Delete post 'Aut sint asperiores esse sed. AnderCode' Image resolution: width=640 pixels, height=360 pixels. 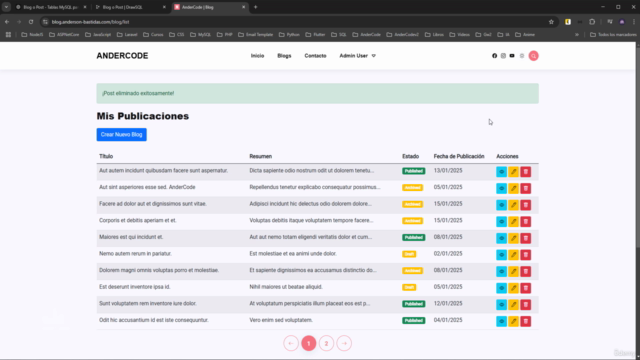tap(526, 189)
